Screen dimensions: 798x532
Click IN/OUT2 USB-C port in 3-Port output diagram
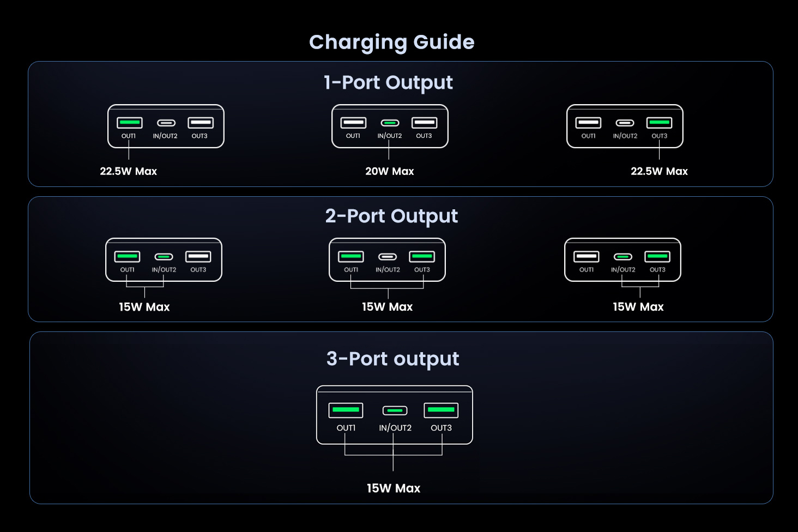(x=395, y=410)
